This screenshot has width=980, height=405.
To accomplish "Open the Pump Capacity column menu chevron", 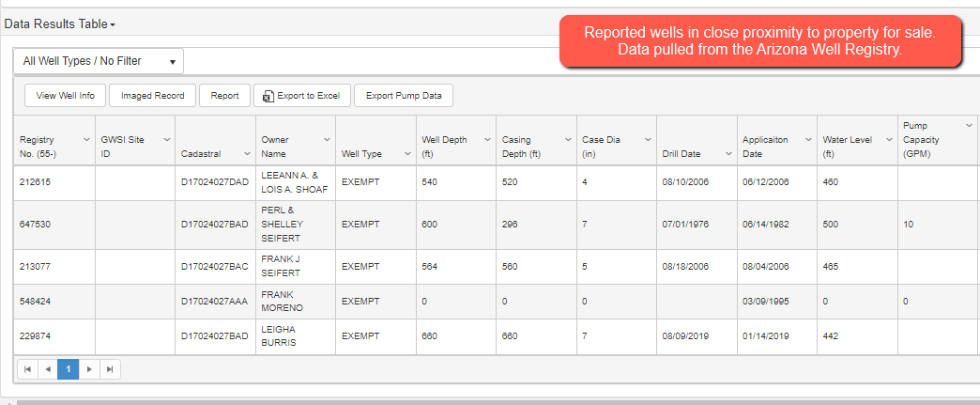I will point(969,126).
